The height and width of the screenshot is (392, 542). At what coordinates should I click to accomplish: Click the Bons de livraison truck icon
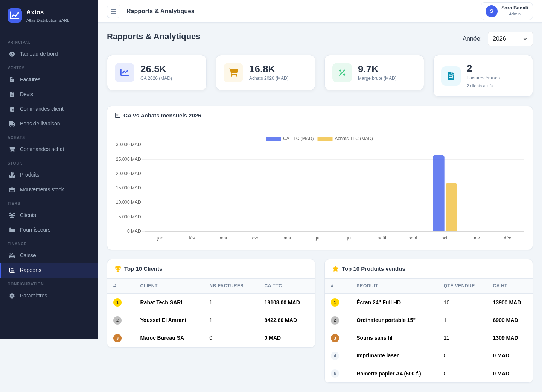[12, 124]
